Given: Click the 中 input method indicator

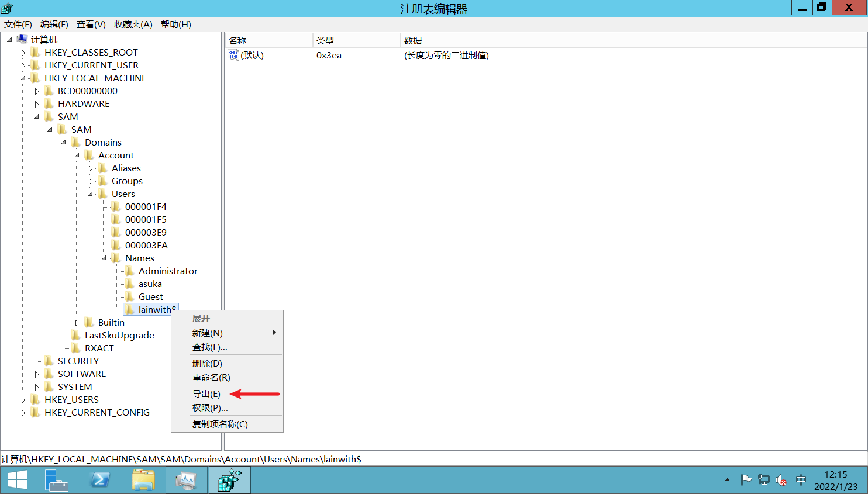Looking at the screenshot, I should (x=801, y=480).
